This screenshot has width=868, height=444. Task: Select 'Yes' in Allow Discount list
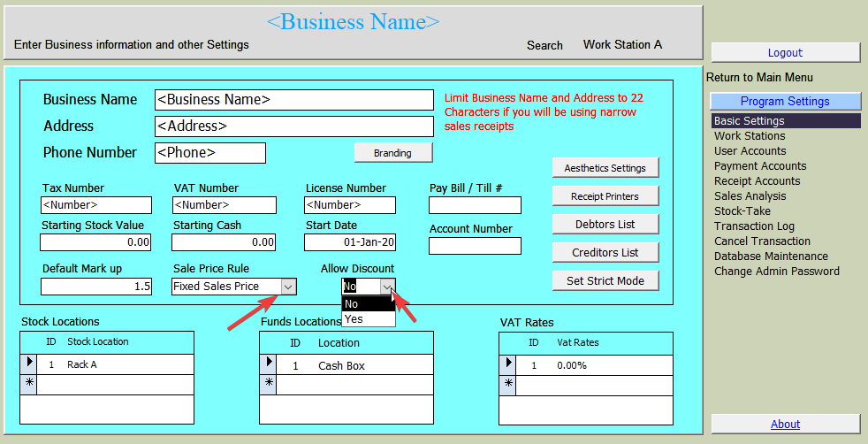pyautogui.click(x=354, y=319)
